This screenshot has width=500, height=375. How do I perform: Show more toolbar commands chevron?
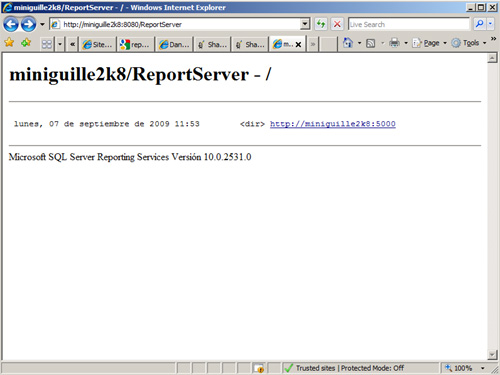[493, 39]
